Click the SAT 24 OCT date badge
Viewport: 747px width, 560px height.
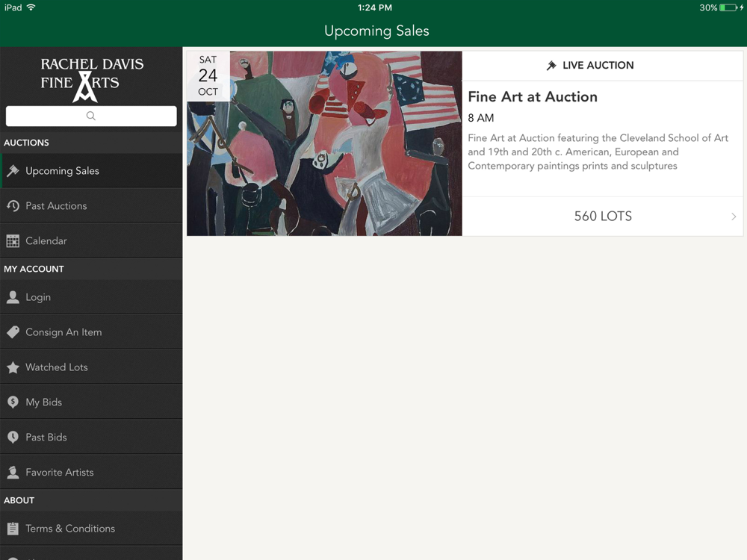(208, 75)
